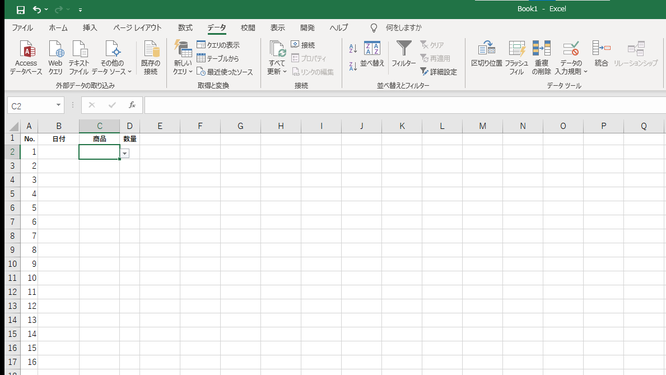
Task: Click the formula bar confirm checkmark icon
Action: 112,105
